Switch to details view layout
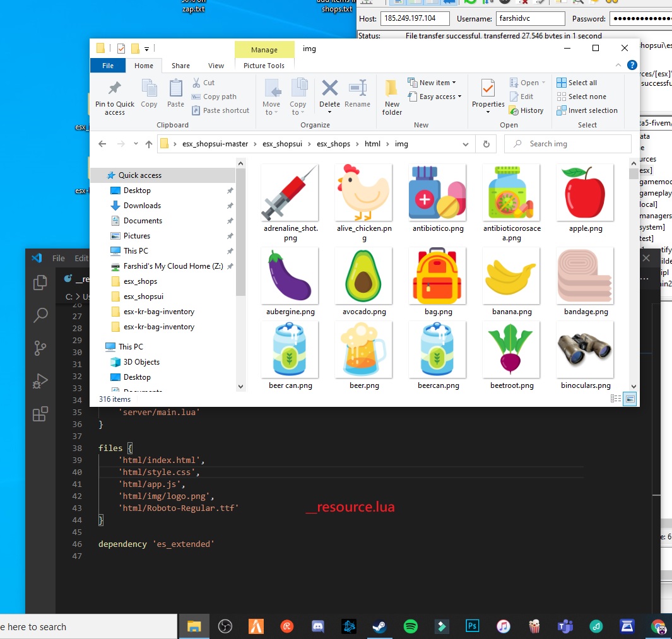The height and width of the screenshot is (639, 672). click(x=615, y=399)
